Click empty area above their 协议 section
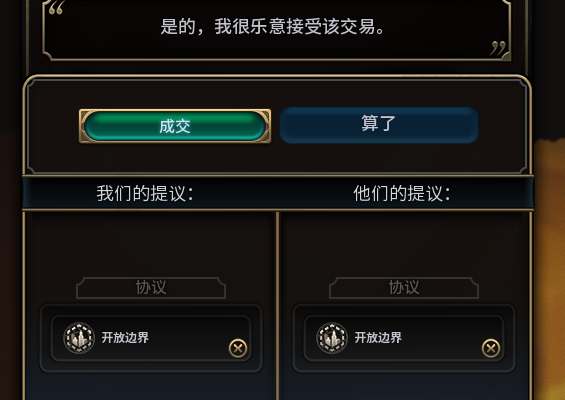 [404, 243]
